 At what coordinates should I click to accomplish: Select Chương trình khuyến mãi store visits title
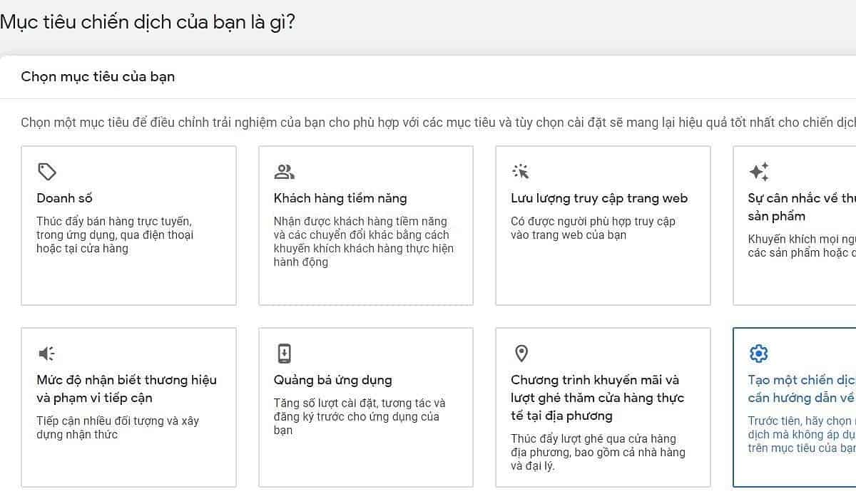click(x=597, y=397)
